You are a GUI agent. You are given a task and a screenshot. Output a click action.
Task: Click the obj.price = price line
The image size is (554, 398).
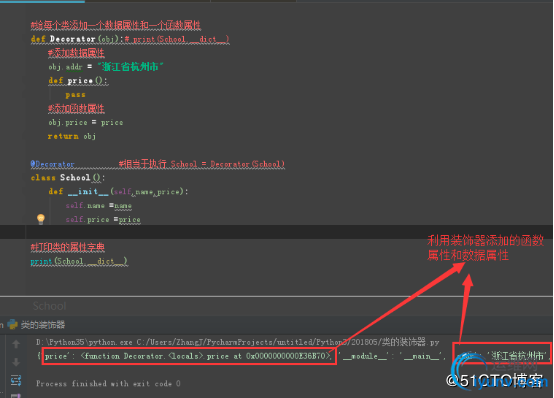click(x=86, y=122)
